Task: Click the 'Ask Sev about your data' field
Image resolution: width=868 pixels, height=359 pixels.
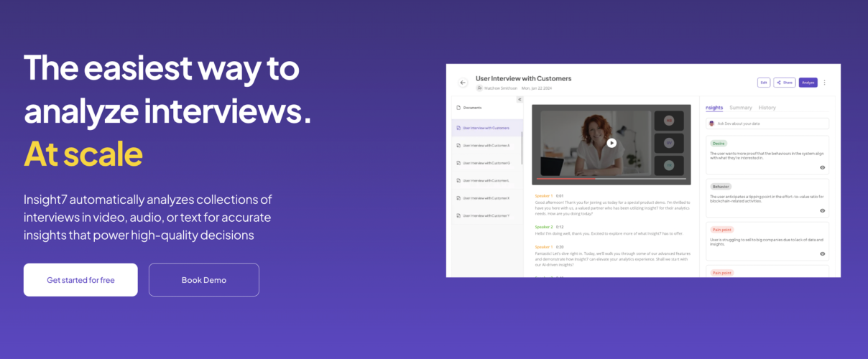Action: [767, 123]
